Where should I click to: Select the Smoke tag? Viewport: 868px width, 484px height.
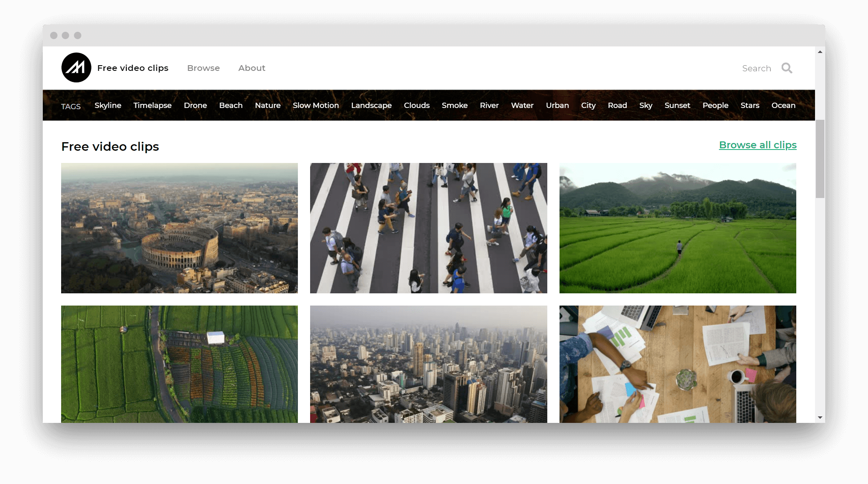(454, 105)
